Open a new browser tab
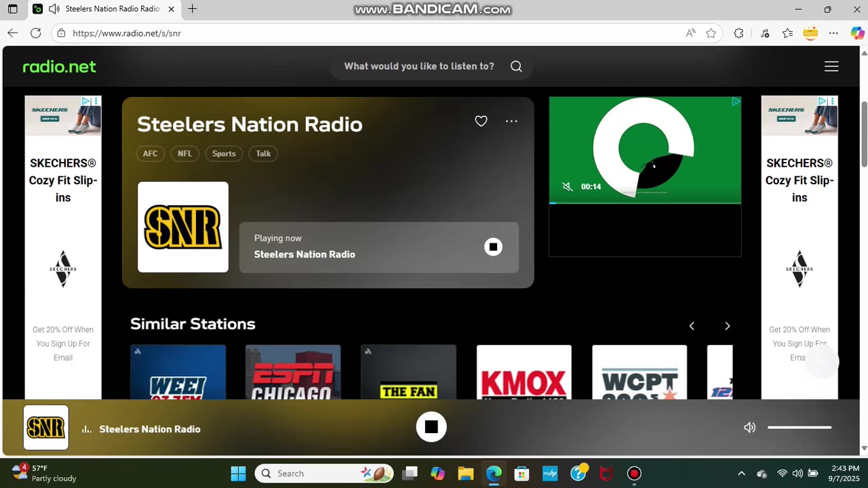This screenshot has width=868, height=488. tap(193, 9)
